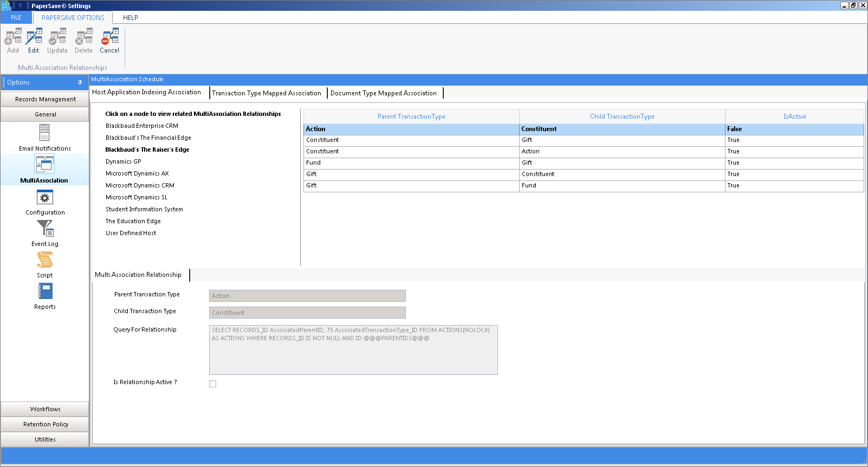This screenshot has height=467, width=868.
Task: Click the Query For Relationship text box
Action: pos(353,350)
